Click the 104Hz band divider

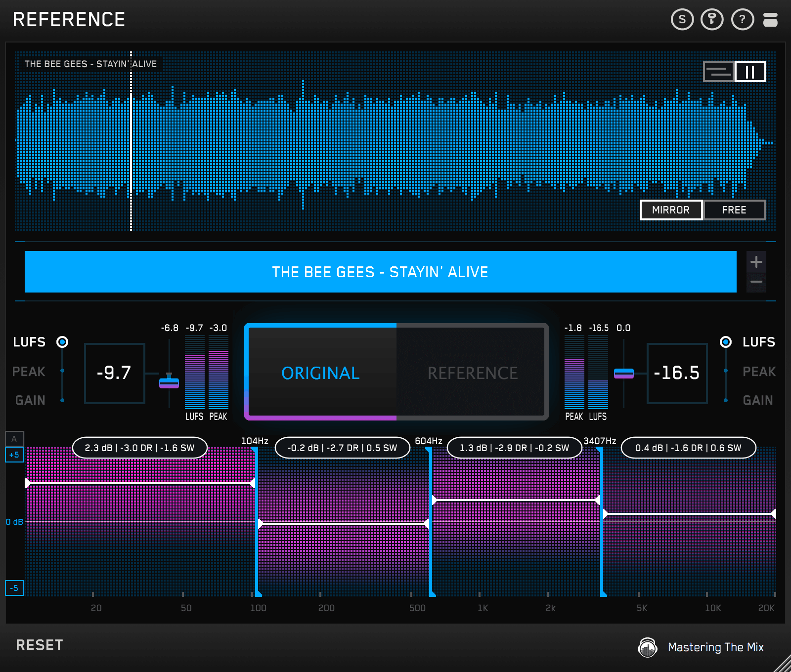[256, 521]
